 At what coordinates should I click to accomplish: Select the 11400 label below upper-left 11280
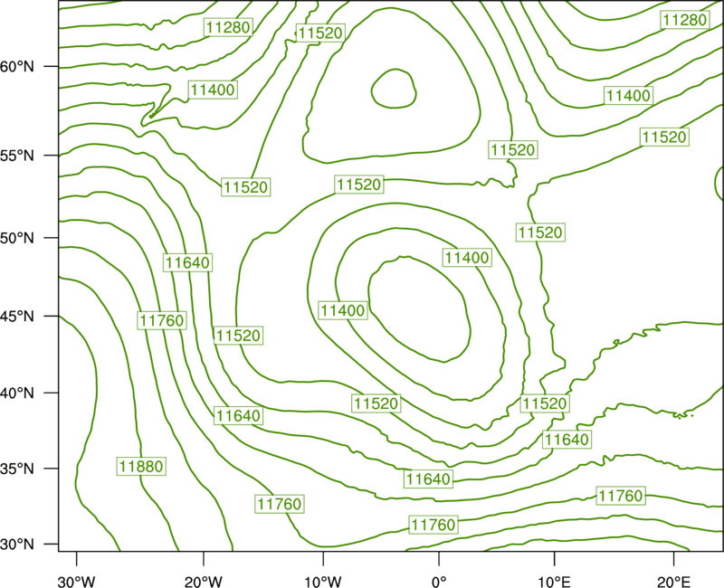click(213, 90)
